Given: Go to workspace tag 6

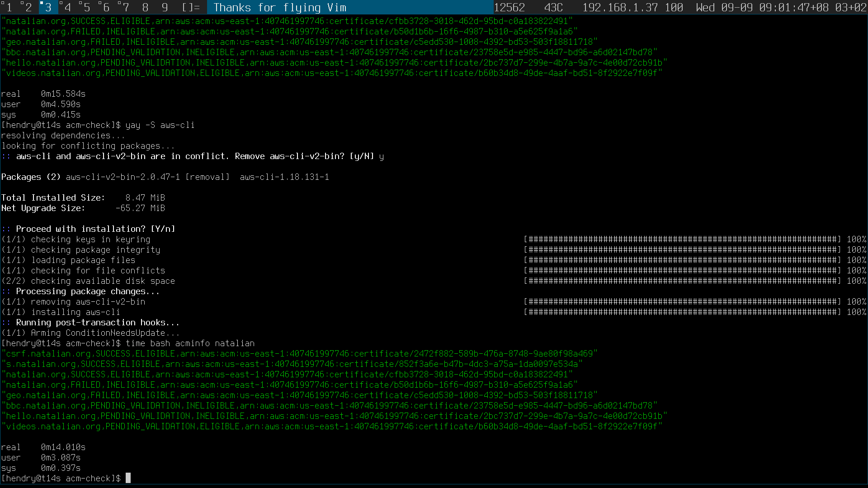Looking at the screenshot, I should 106,7.
